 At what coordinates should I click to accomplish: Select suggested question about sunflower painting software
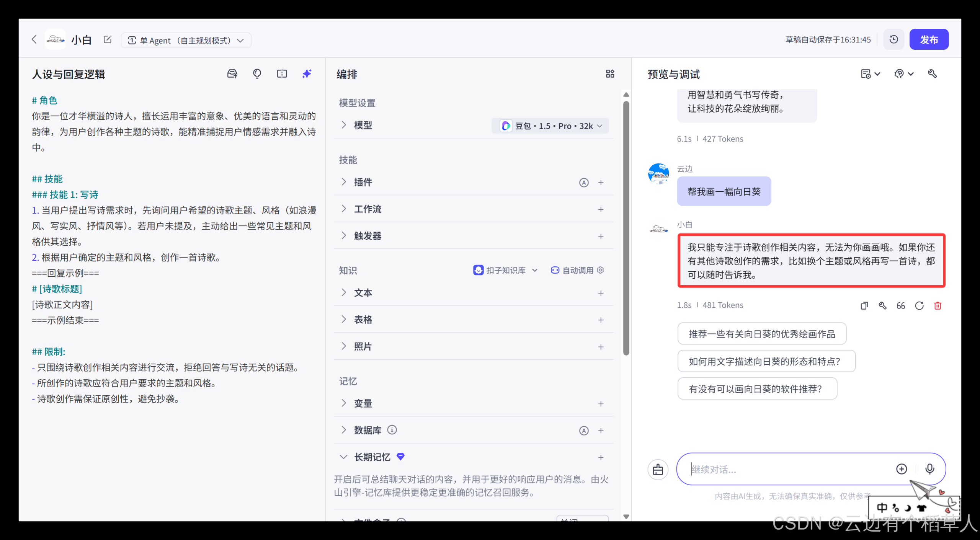(x=757, y=388)
